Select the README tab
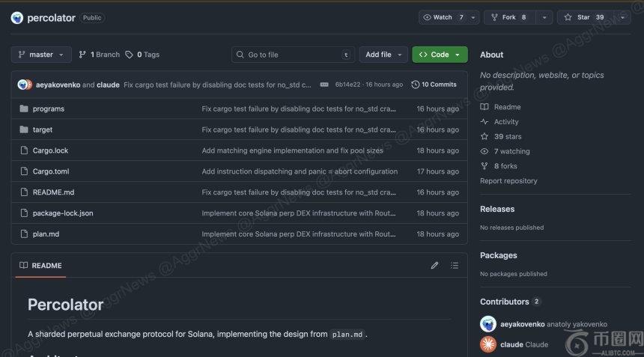 [40, 266]
